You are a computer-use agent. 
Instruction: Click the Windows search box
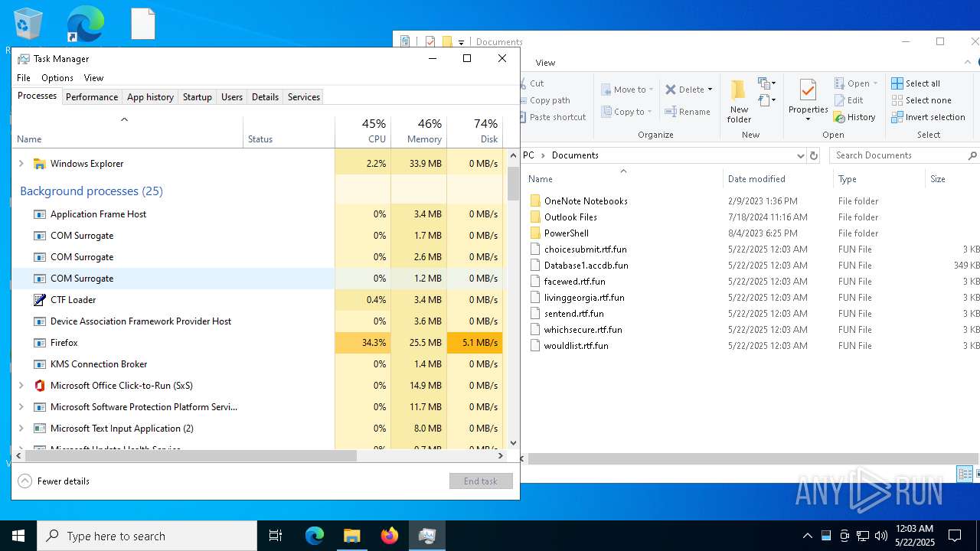147,536
